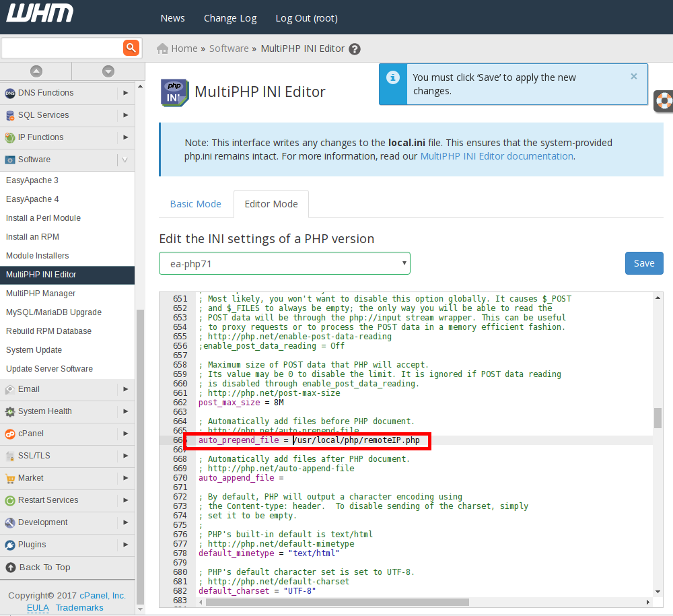Open the help question mark icon
The image size is (673, 616).
click(x=355, y=49)
